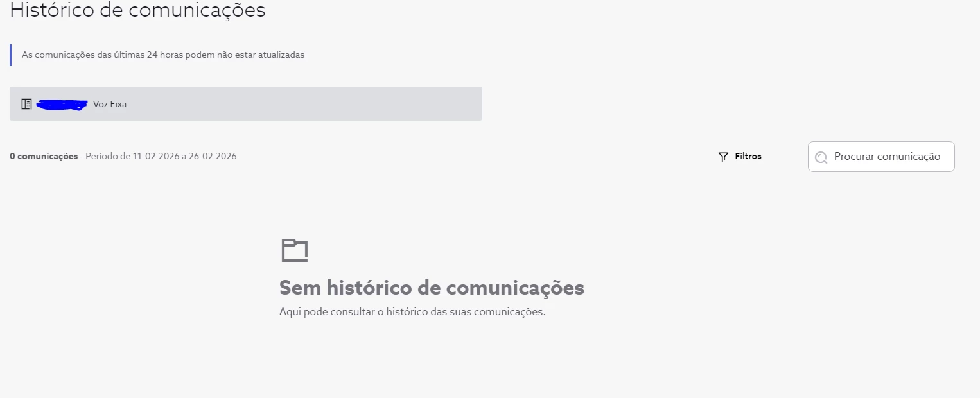980x398 pixels.
Task: Click the end date 26-02-2026
Action: click(x=212, y=157)
